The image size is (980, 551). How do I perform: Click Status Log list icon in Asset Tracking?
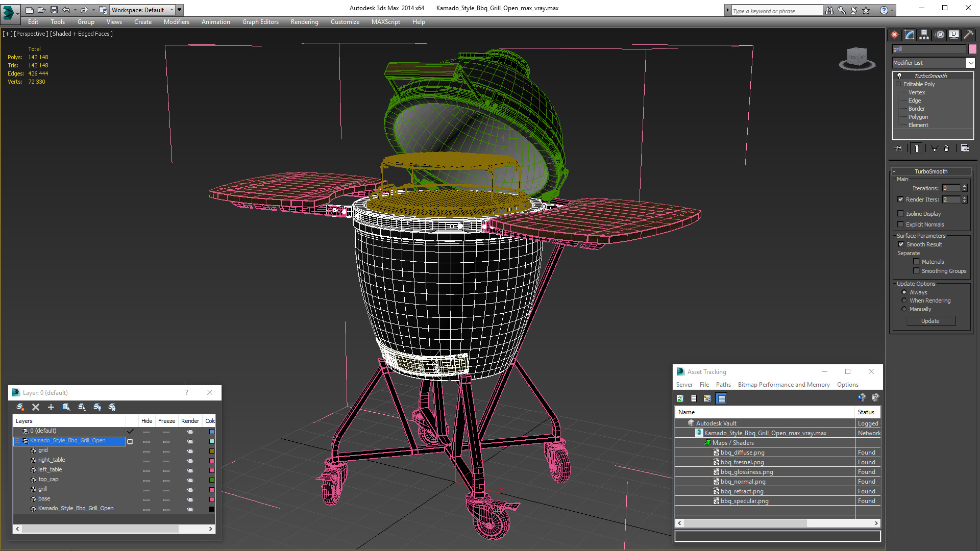coord(694,398)
